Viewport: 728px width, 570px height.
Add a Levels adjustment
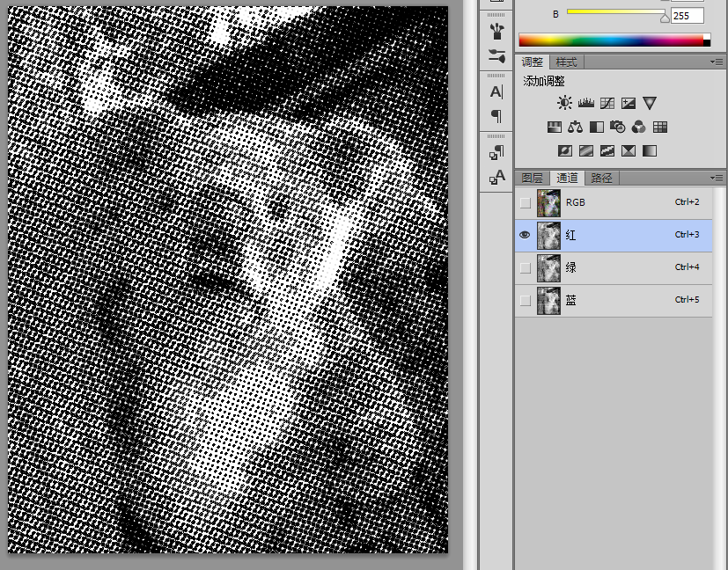586,103
